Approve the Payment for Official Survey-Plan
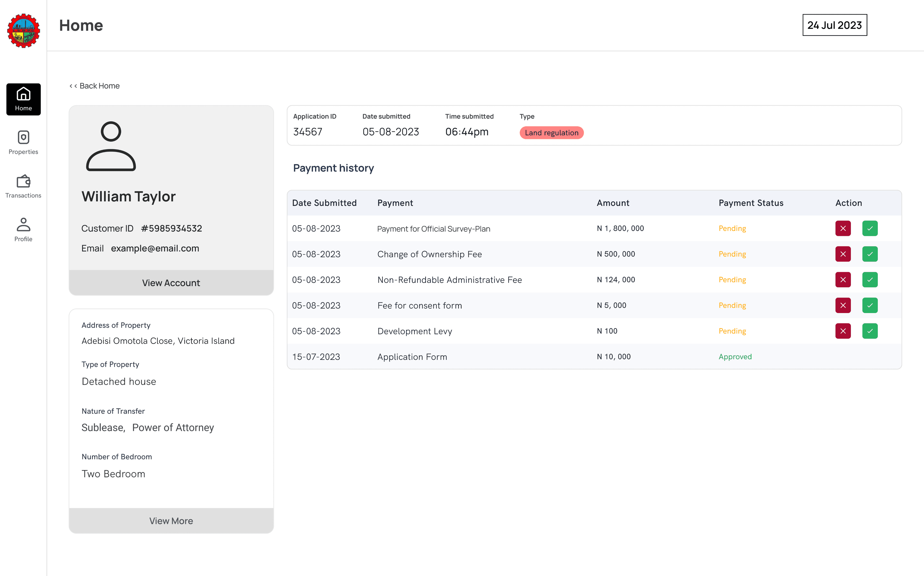 [x=870, y=228]
